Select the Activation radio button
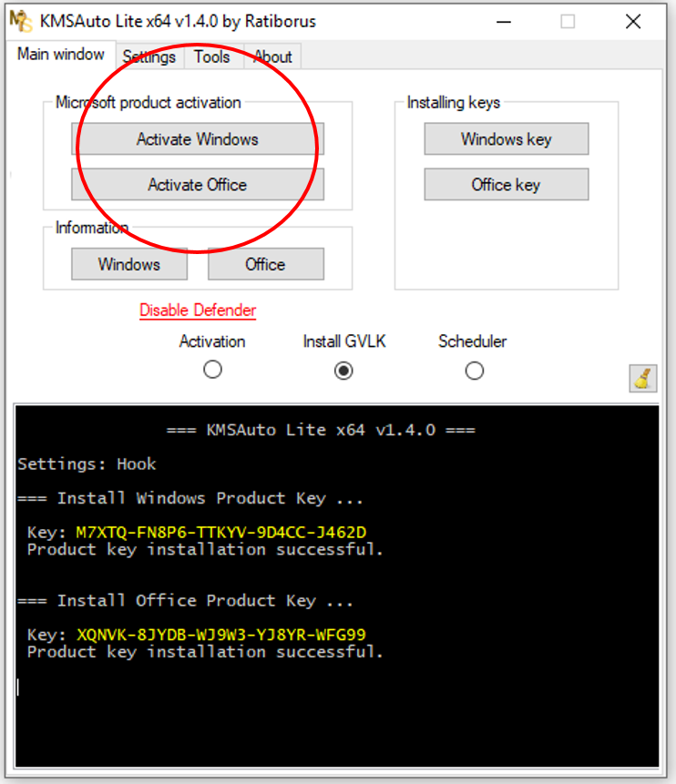The height and width of the screenshot is (784, 676). coord(212,370)
